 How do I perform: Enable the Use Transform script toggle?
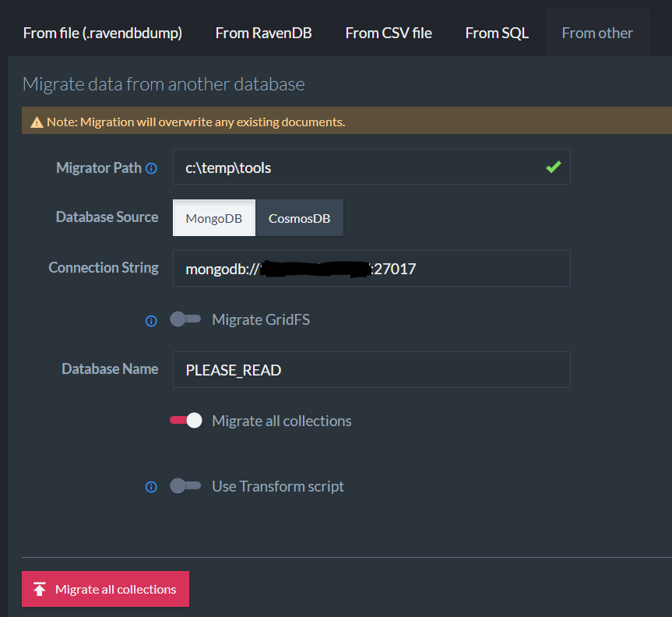[185, 486]
